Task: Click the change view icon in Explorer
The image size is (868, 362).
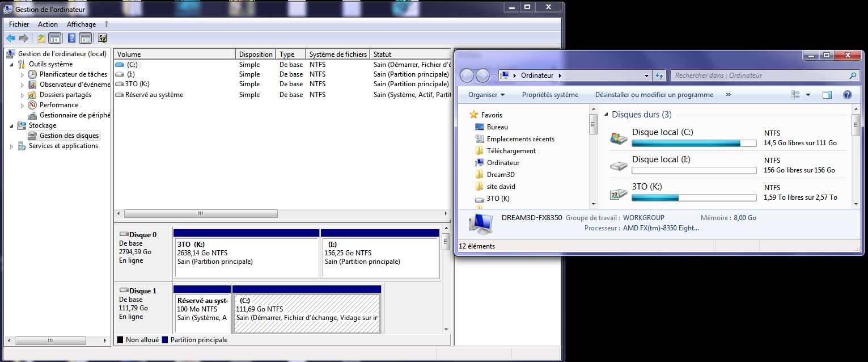Action: tap(795, 95)
